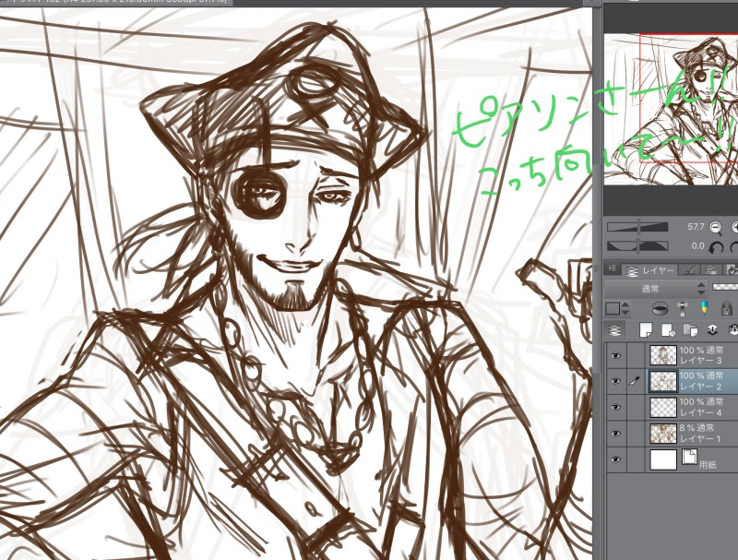Click the 0.0 rotation value
The width and height of the screenshot is (738, 560).
[x=698, y=245]
